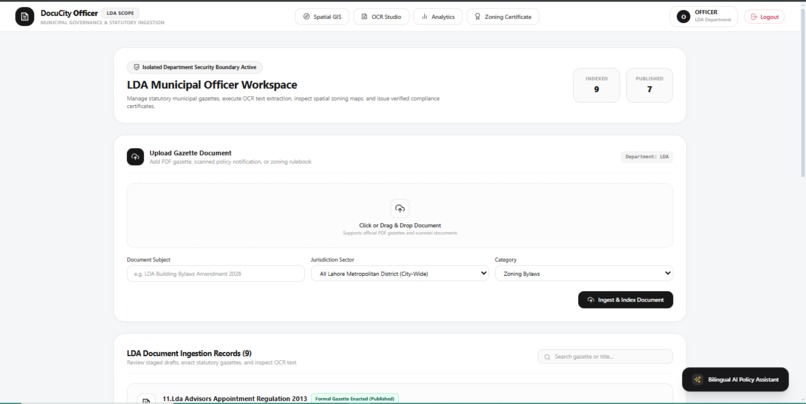Switch to the Analytics tab

click(x=438, y=16)
